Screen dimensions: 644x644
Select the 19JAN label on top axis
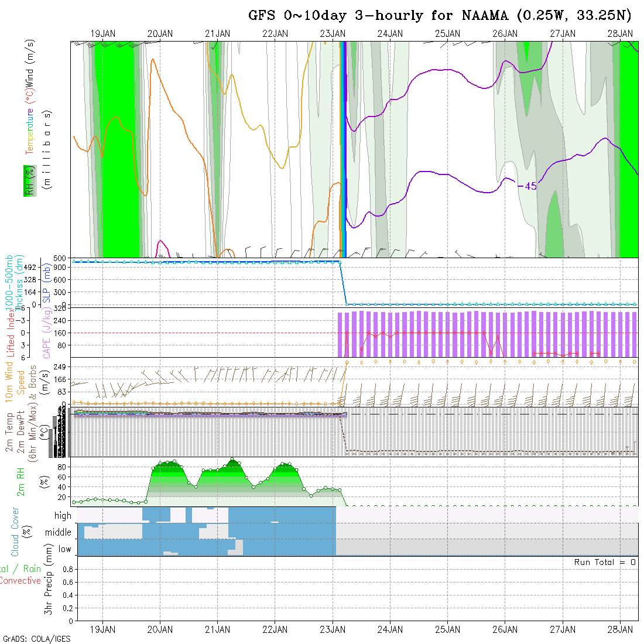coord(103,34)
